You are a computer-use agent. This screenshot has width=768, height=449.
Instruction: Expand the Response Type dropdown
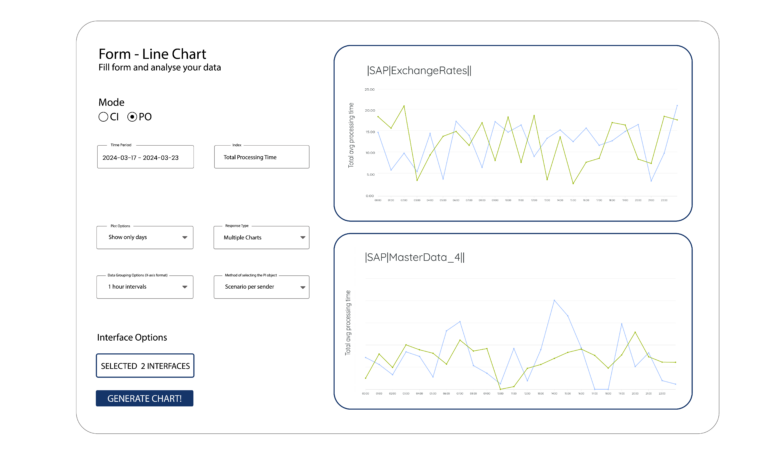tap(261, 237)
